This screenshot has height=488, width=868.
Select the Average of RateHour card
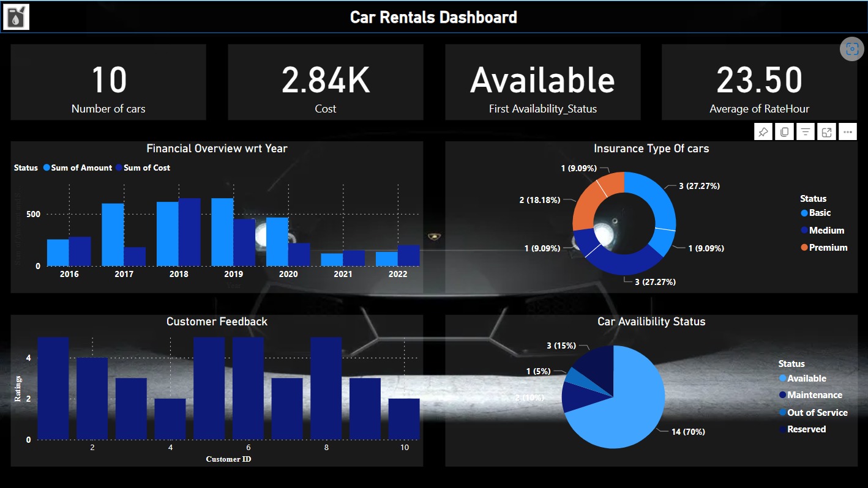tap(759, 82)
